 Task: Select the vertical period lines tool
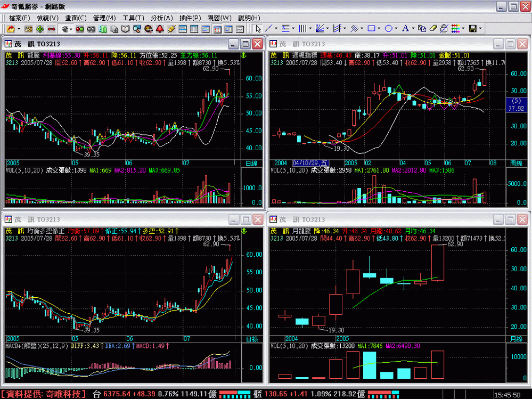pyautogui.click(x=302, y=29)
